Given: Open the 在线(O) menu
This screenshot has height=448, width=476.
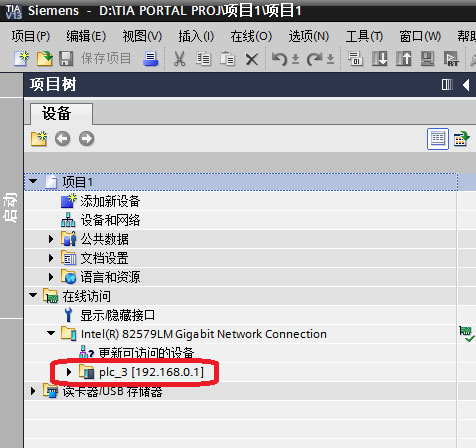Looking at the screenshot, I should point(251,36).
